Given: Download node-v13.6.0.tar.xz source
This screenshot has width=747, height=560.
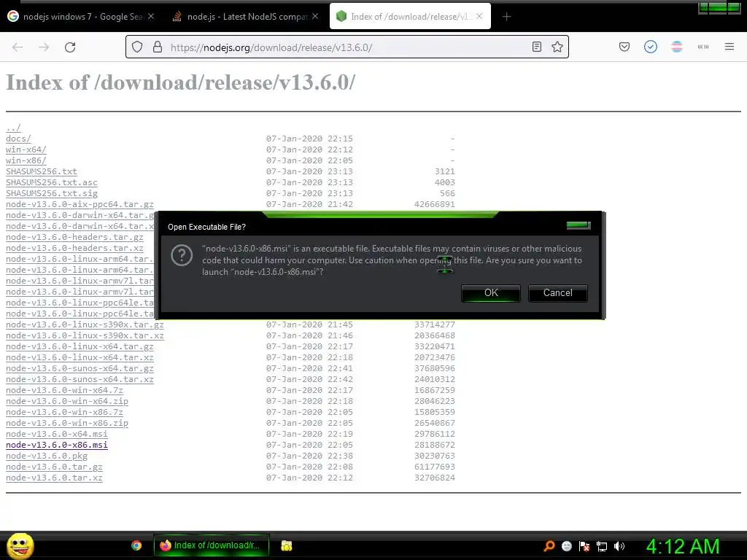Looking at the screenshot, I should click(54, 478).
